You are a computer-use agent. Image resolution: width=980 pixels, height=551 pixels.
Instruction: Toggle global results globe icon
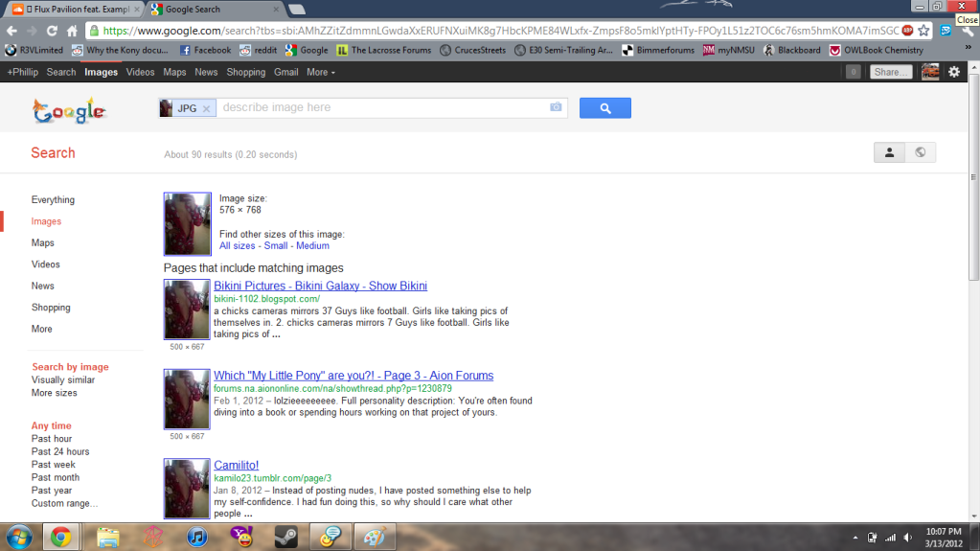coord(920,152)
